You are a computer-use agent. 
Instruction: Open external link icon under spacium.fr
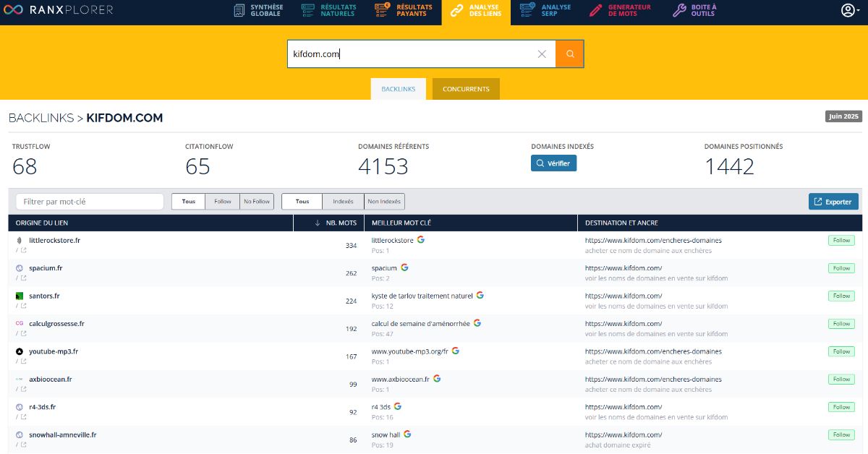(23, 278)
